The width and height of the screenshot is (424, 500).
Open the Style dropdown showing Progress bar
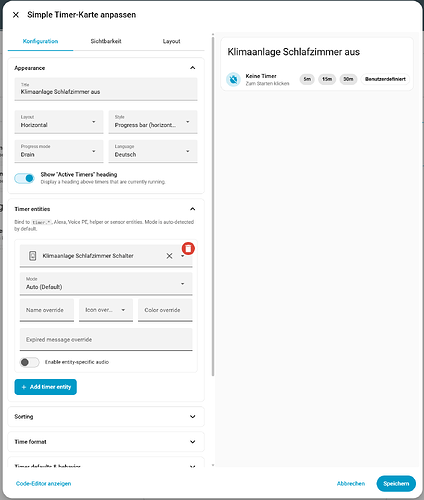153,122
